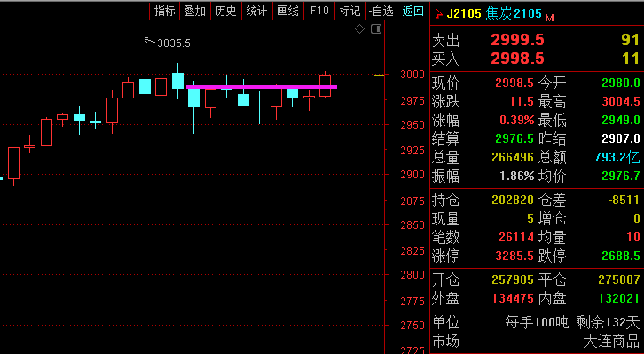This screenshot has width=644, height=354.
Task: Open the 历史 history option
Action: [x=226, y=11]
